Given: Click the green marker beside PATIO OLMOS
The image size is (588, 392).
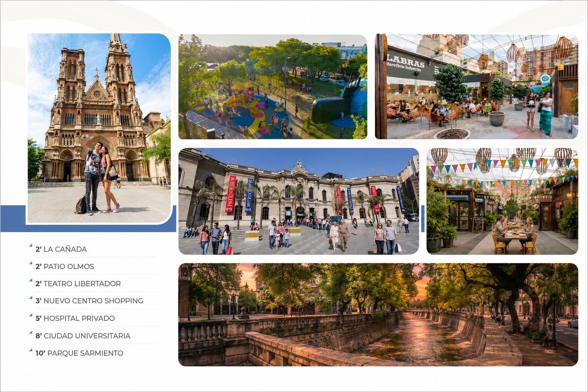Looking at the screenshot, I should click(31, 263).
